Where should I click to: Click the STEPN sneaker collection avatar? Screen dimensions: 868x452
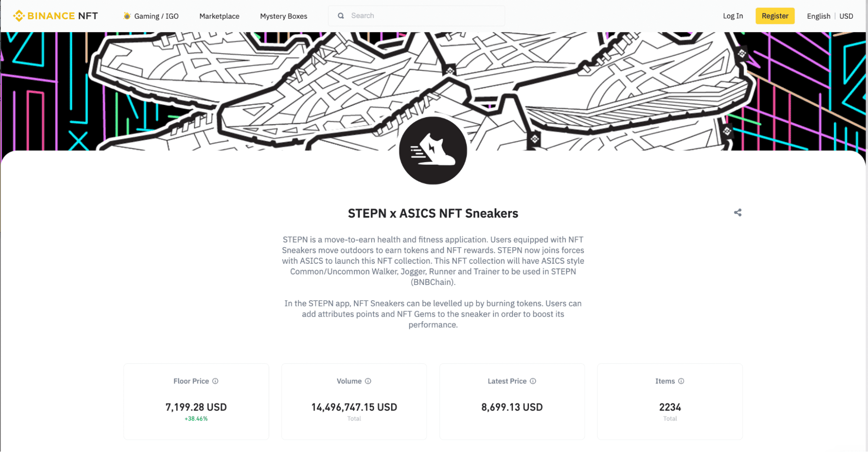click(x=433, y=151)
